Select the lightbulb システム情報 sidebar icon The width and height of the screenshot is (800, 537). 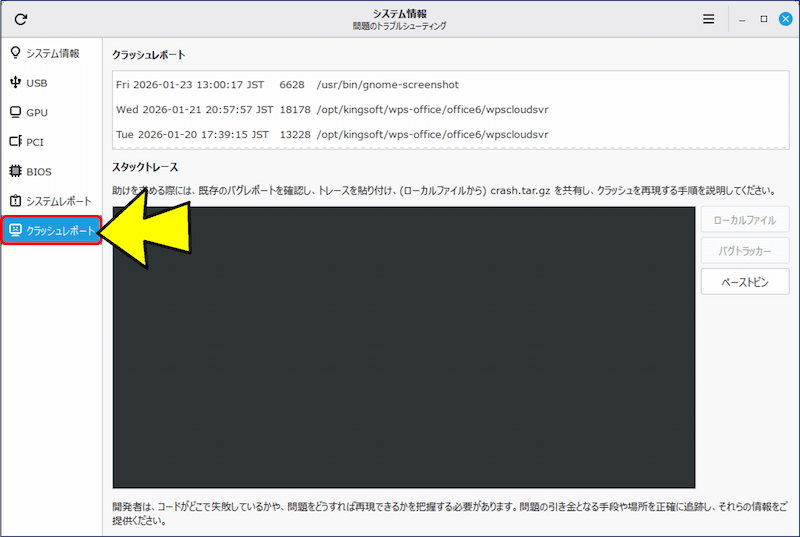click(15, 53)
